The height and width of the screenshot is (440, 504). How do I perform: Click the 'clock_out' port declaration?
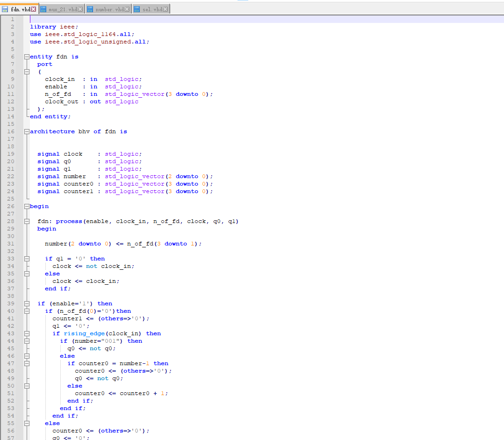92,101
